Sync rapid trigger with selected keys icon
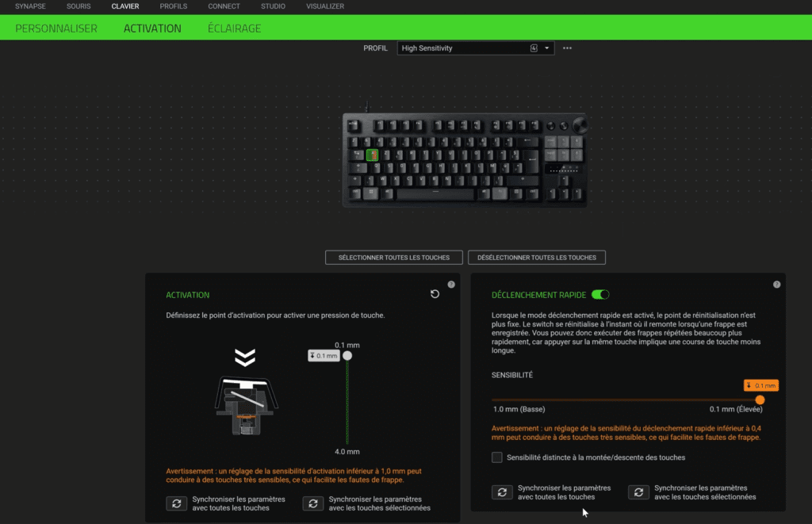This screenshot has height=524, width=812. click(638, 492)
